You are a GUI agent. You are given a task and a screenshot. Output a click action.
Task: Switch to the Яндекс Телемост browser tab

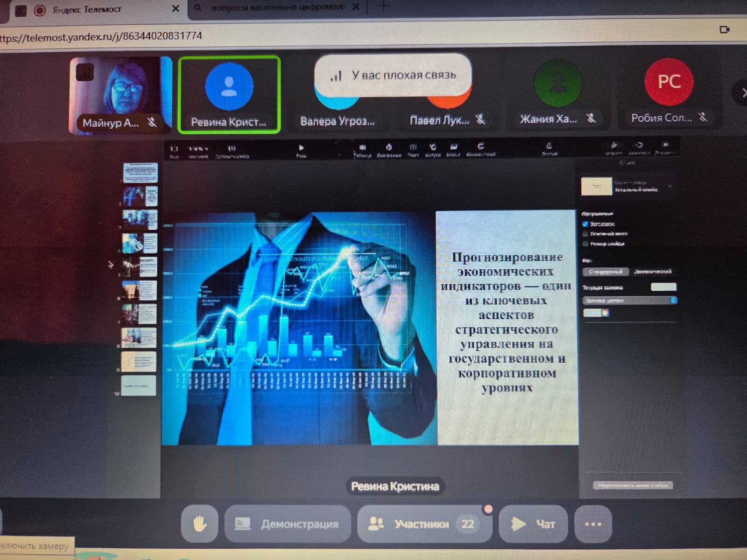[86, 9]
